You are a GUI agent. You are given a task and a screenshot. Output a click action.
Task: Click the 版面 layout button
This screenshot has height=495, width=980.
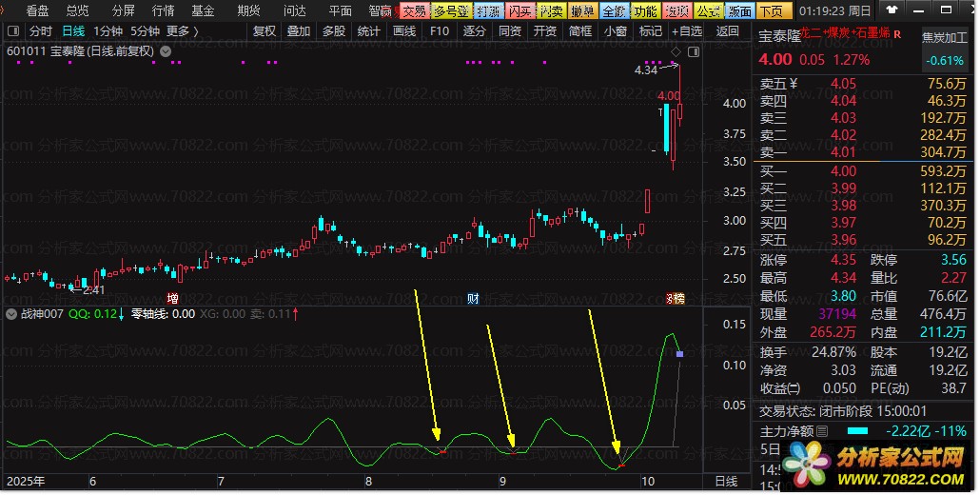(740, 10)
